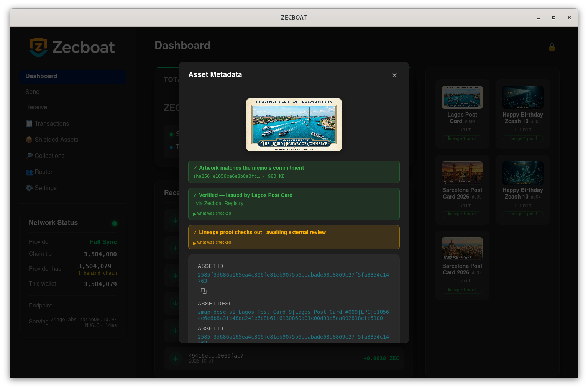588x389 pixels.
Task: Click the Settings gear icon
Action: coord(29,188)
